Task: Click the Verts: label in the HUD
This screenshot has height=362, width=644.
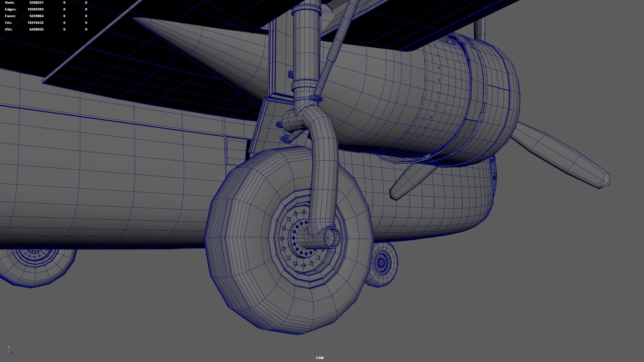Action: coord(10,3)
